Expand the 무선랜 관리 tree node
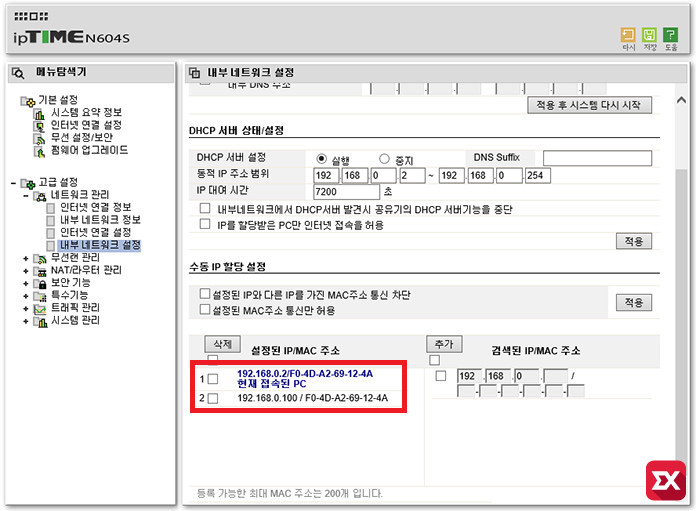This screenshot has height=511, width=696. click(26, 258)
